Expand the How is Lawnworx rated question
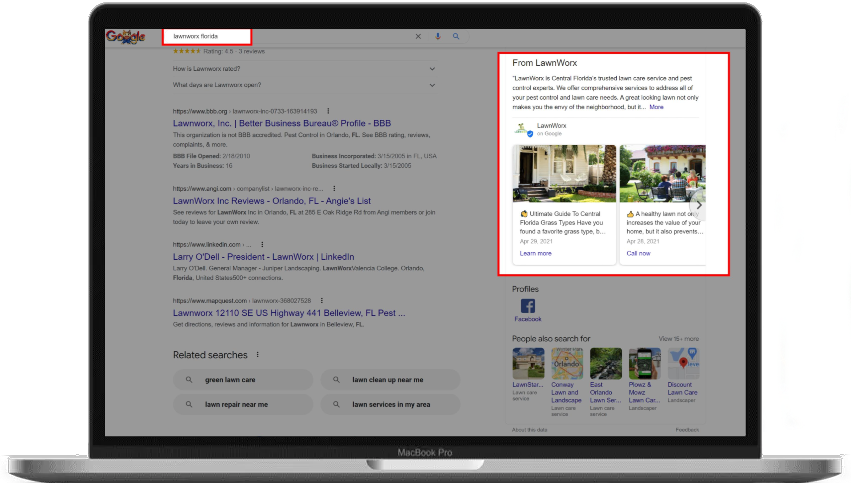This screenshot has width=851, height=483. click(304, 69)
